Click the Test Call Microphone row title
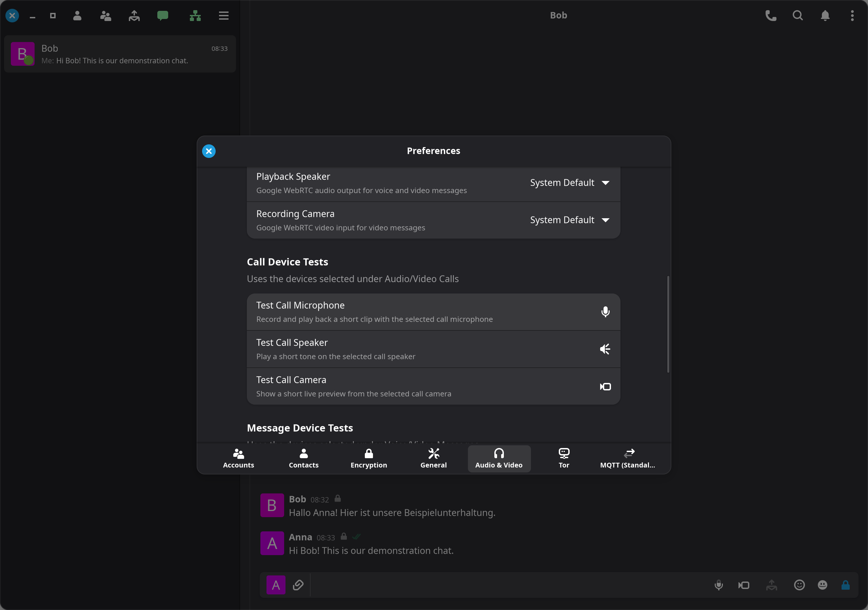The image size is (868, 610). (300, 305)
